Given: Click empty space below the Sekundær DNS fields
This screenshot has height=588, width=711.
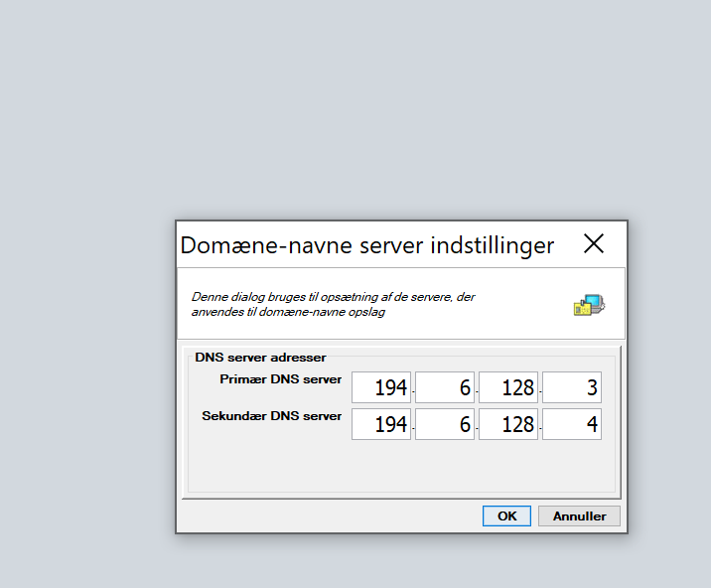Looking at the screenshot, I should [x=397, y=467].
